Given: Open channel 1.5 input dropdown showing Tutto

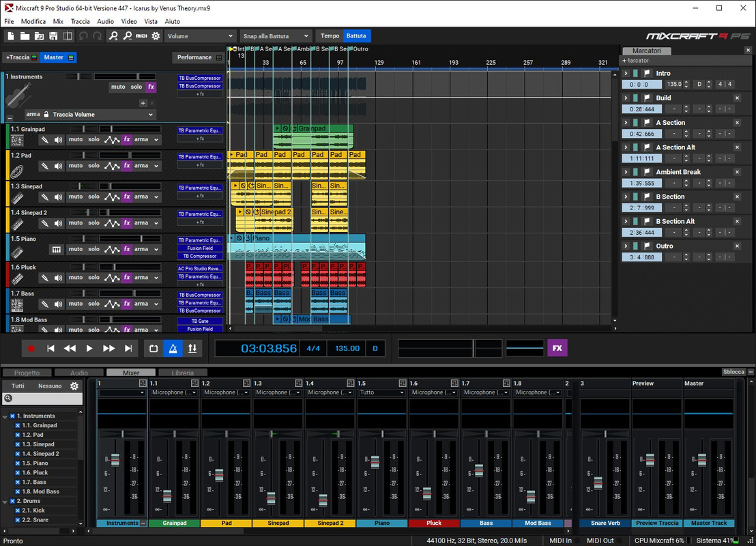Looking at the screenshot, I should [x=381, y=392].
